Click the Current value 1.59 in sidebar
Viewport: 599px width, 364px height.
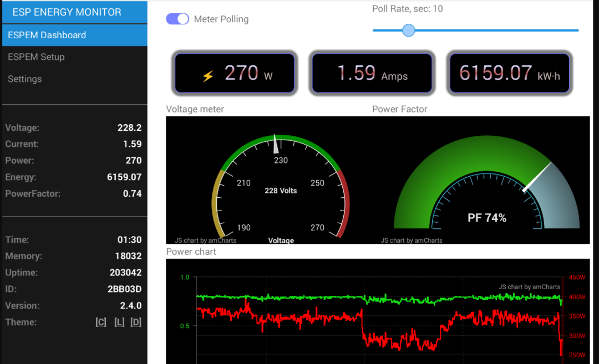[x=132, y=144]
